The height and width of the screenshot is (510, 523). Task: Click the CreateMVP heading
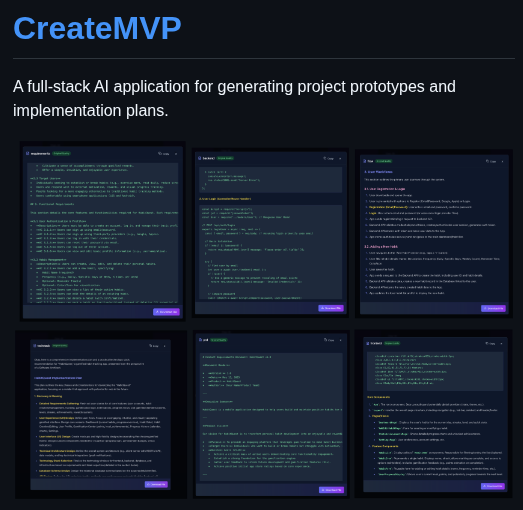(x=97, y=29)
